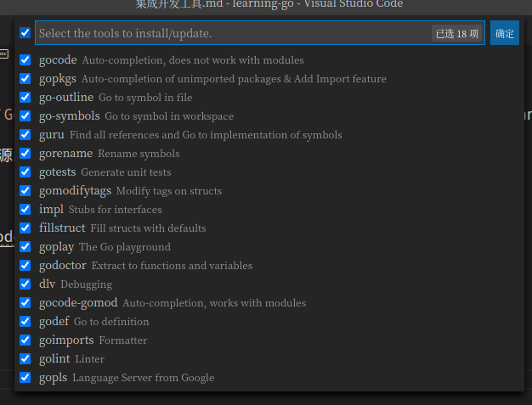Viewport: 532px width, 405px height.
Task: Uncheck the gocode checkbox
Action: click(25, 60)
